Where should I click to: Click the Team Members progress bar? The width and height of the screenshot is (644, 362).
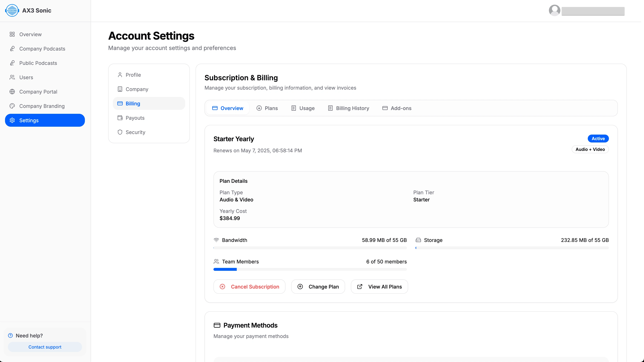[x=310, y=269]
